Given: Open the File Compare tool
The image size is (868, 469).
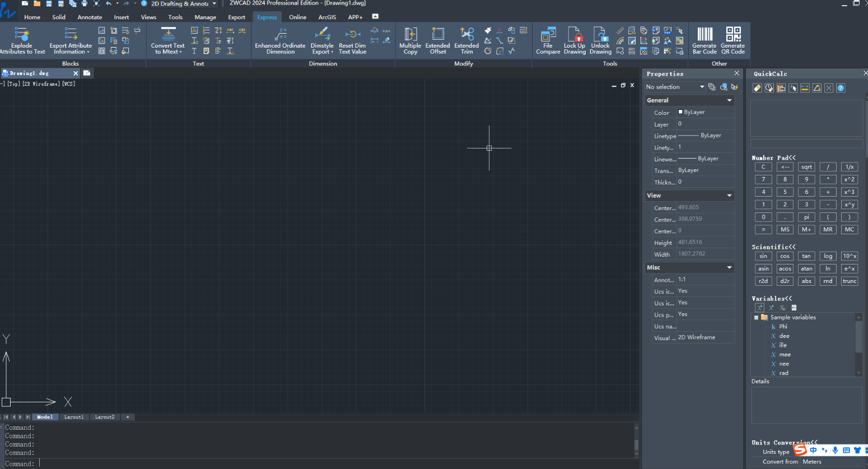Looking at the screenshot, I should point(548,40).
